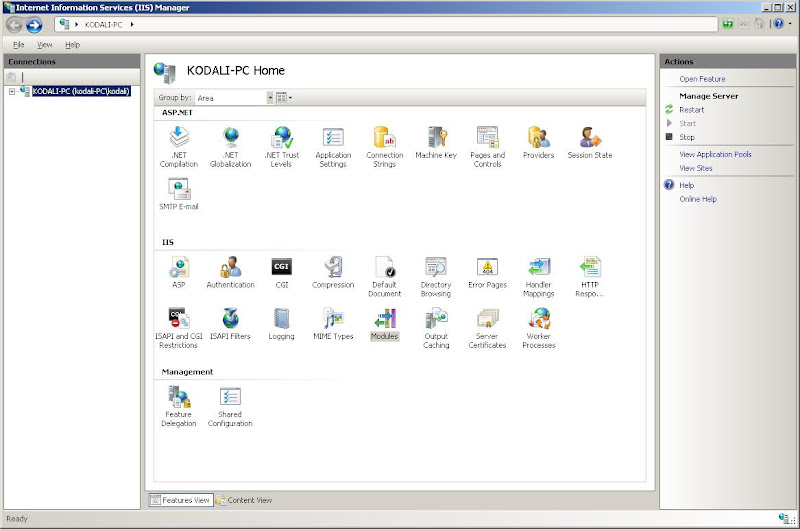The width and height of the screenshot is (800, 529).
Task: Open the MIME Types feature
Action: [x=333, y=324]
